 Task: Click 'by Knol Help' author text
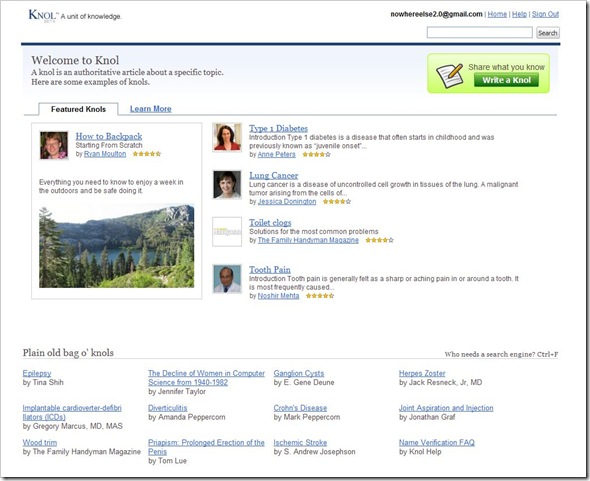tap(420, 452)
